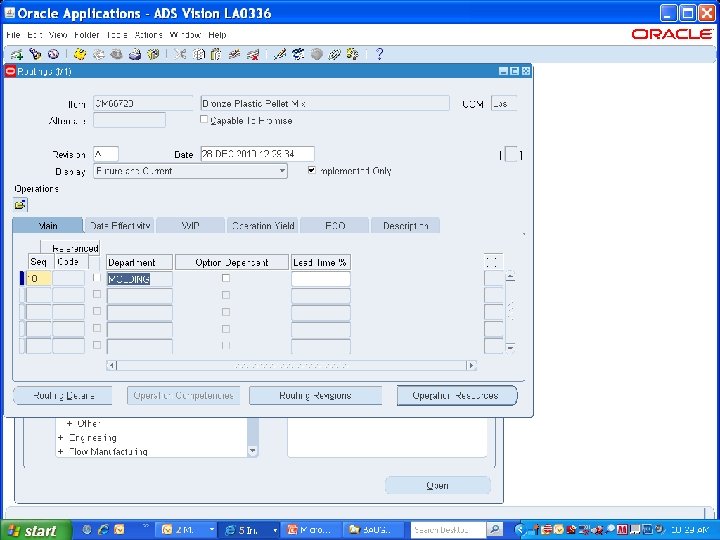The height and width of the screenshot is (540, 720).
Task: Click the Clear Record toolbar icon
Action: click(234, 55)
